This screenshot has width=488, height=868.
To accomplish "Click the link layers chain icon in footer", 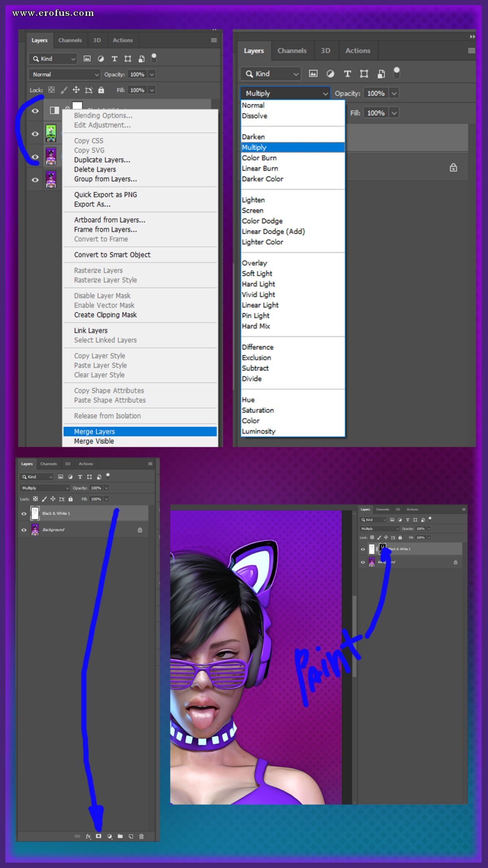I will coord(77,836).
